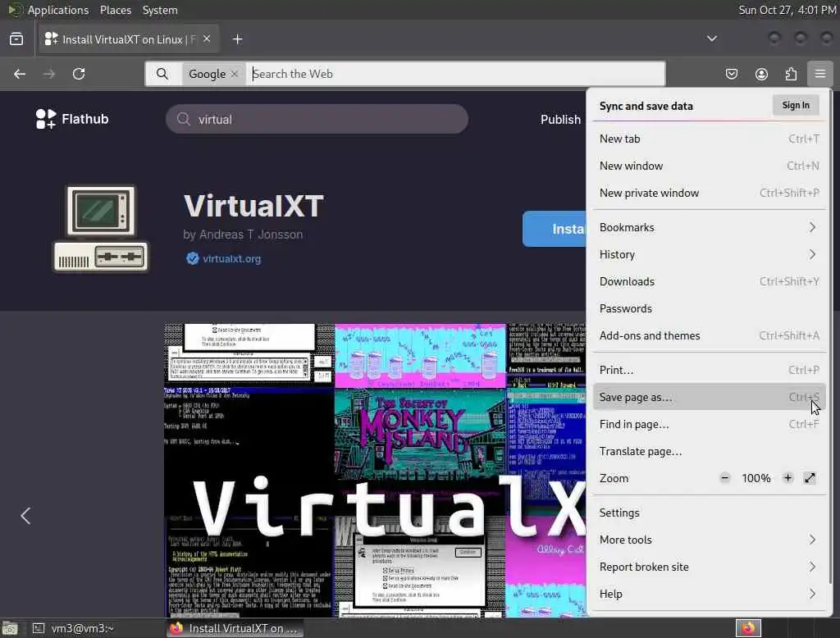Click the Flathub search field with virtual
This screenshot has width=840, height=638.
point(317,119)
